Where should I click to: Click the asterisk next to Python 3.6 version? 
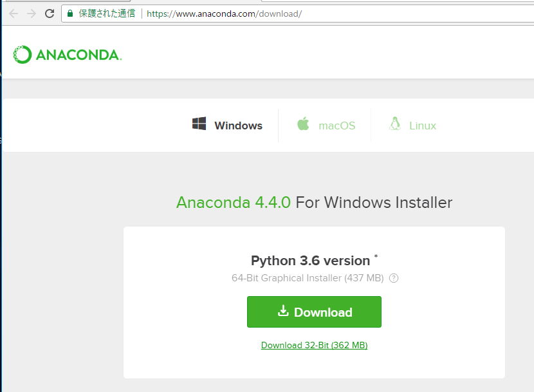376,255
